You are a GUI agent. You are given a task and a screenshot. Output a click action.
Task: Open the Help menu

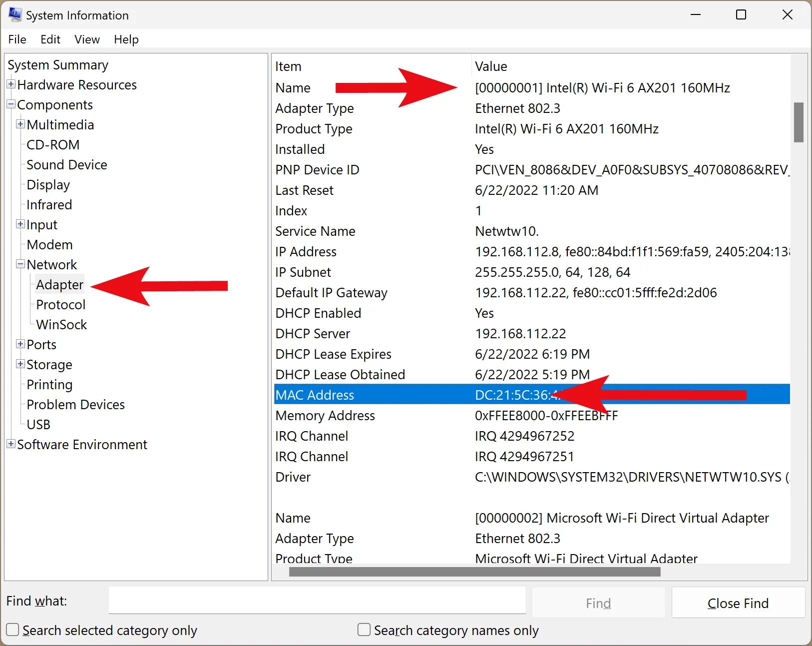point(126,39)
